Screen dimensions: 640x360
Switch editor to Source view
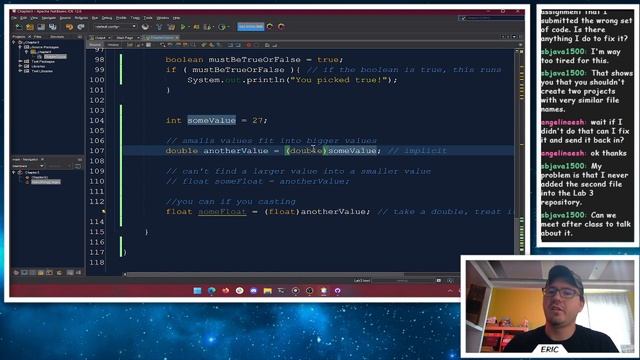(x=95, y=44)
